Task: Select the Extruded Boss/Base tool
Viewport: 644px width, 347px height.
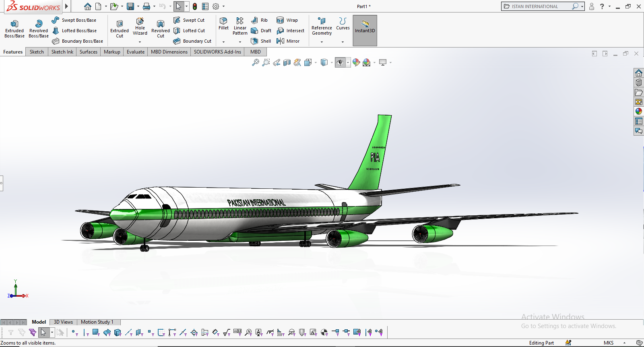Action: 14,29
